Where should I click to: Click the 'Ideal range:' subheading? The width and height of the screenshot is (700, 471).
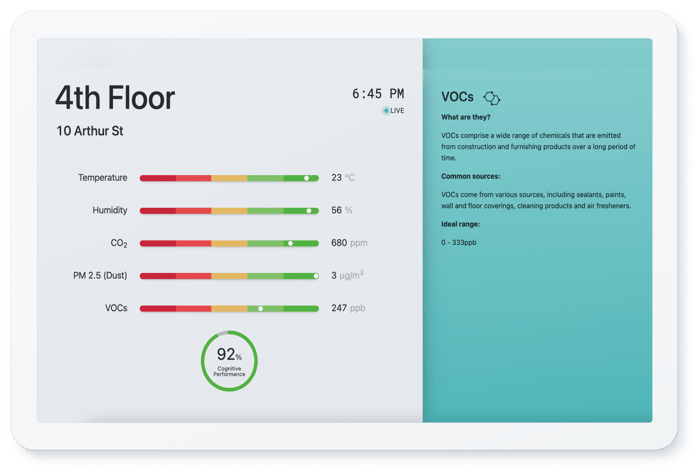tap(460, 224)
